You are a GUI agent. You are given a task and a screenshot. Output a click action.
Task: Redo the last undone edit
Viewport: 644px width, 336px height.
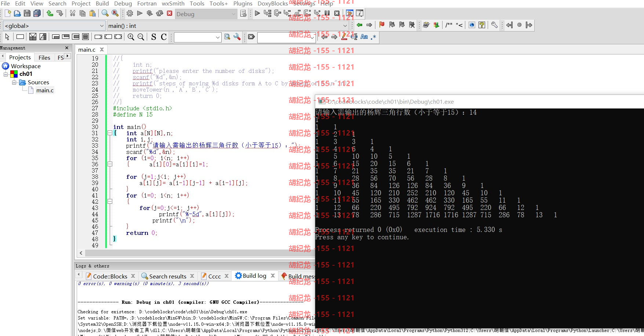(x=60, y=14)
